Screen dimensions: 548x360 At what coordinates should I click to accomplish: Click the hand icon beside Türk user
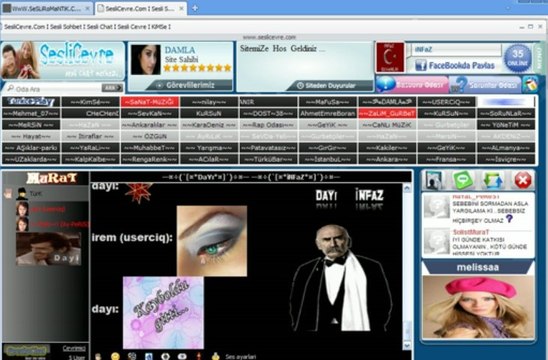[x=8, y=193]
